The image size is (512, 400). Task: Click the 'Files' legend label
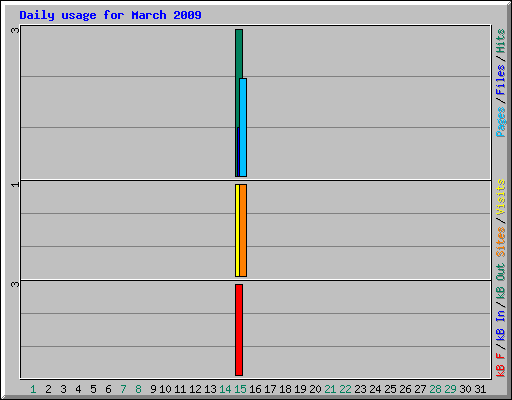point(500,80)
